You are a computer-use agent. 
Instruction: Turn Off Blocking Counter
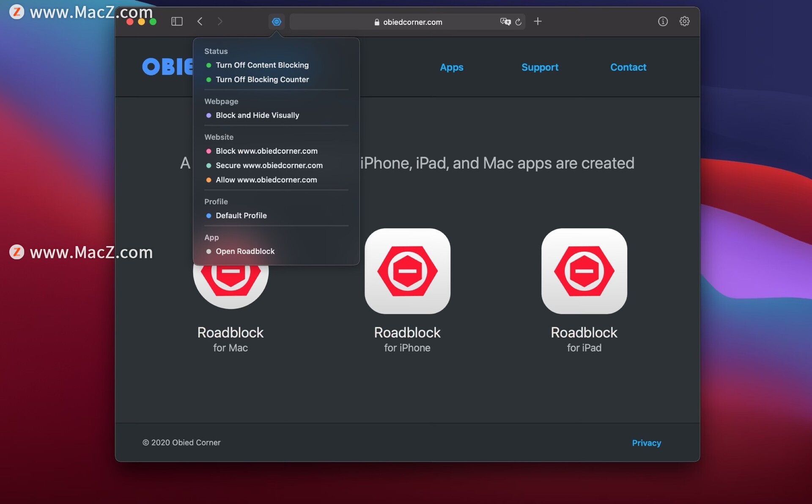262,79
